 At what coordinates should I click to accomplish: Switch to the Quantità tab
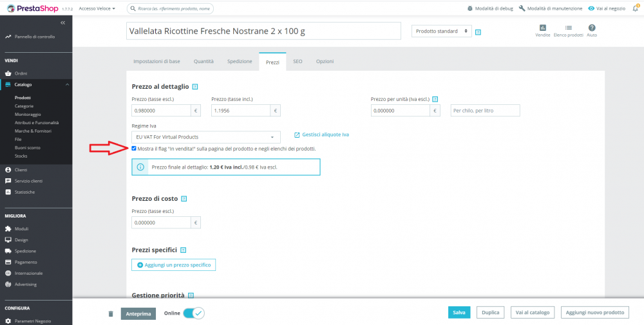click(204, 61)
